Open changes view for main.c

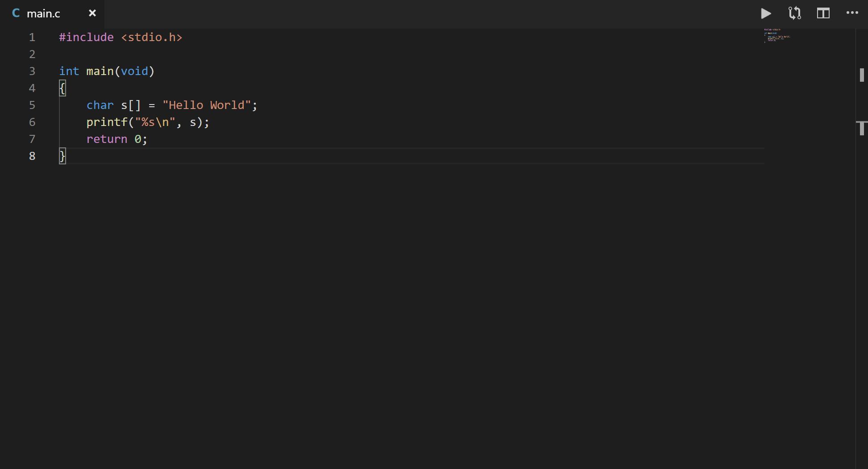click(x=795, y=13)
